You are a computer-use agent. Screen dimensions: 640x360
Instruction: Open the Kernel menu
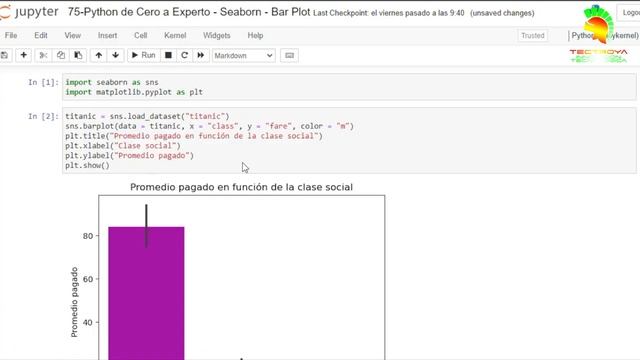pyautogui.click(x=175, y=36)
